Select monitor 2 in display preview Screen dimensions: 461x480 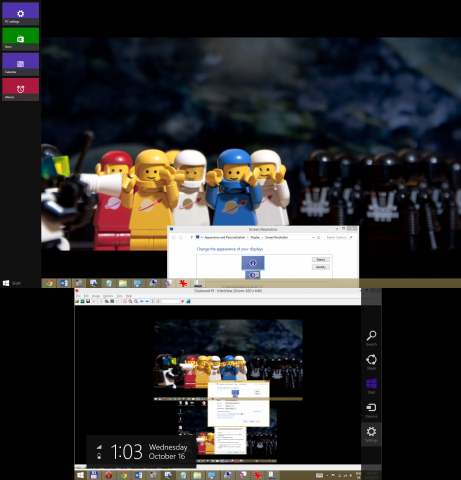253,263
